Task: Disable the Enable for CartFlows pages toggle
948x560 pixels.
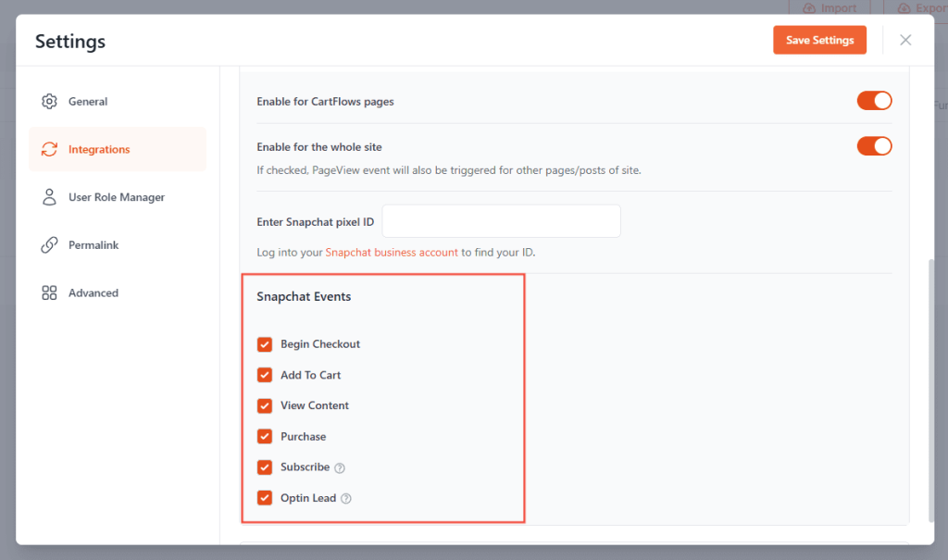Action: [x=874, y=101]
